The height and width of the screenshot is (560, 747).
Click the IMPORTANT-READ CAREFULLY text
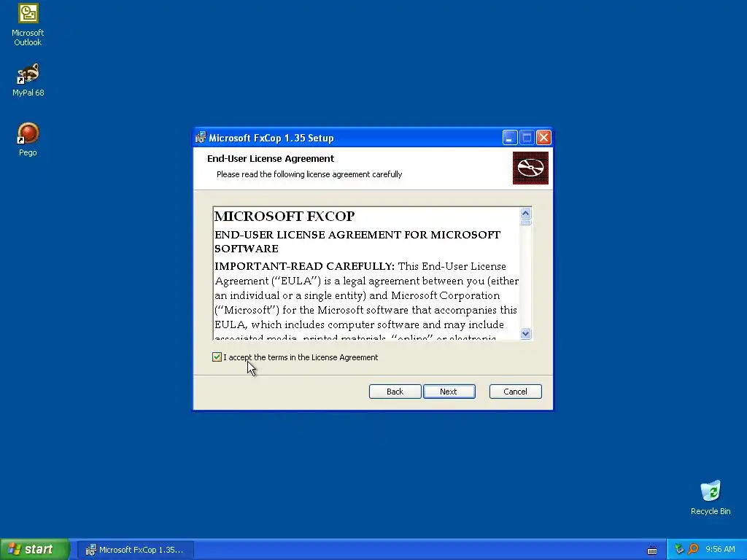304,266
